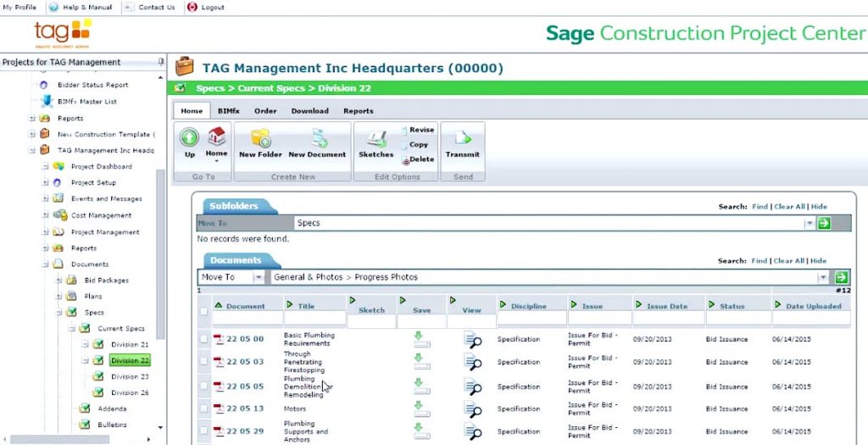868x445 pixels.
Task: Switch to the BIMfx tab
Action: [228, 111]
